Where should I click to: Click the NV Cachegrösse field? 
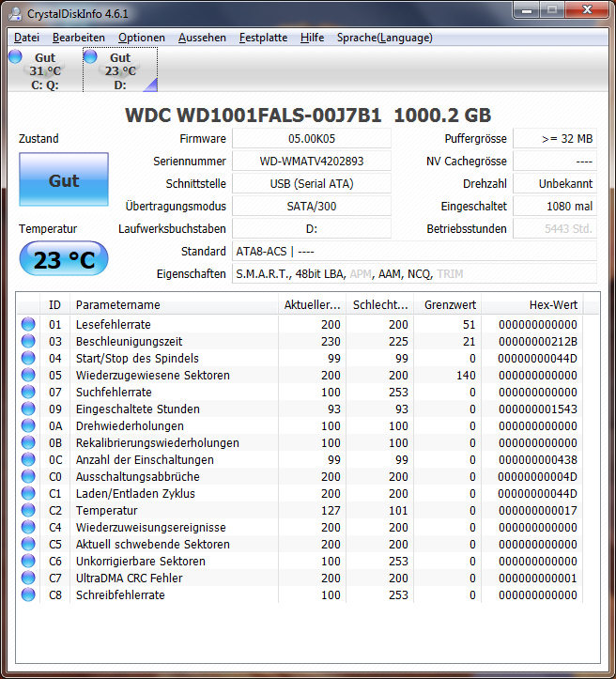pos(555,162)
